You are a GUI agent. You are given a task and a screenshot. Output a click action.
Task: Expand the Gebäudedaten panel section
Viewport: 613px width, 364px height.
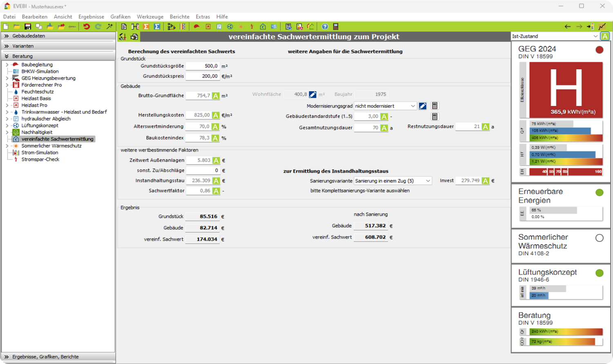[x=58, y=36]
